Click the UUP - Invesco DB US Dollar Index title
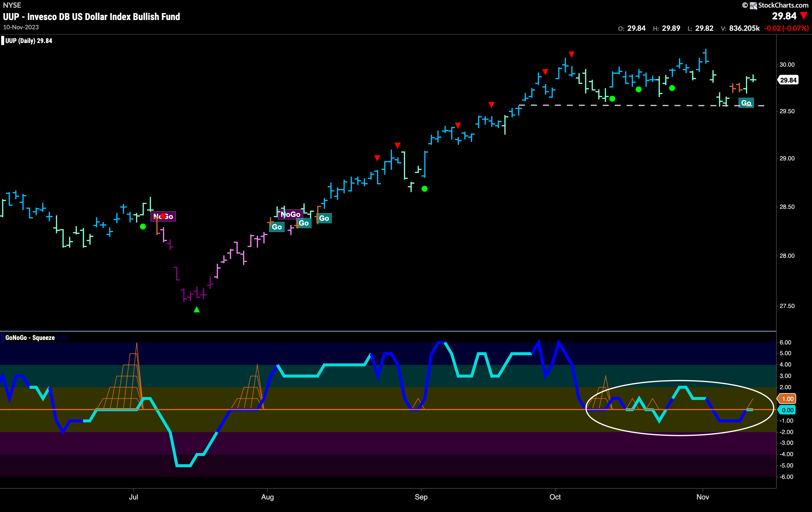812x512 pixels. click(91, 16)
